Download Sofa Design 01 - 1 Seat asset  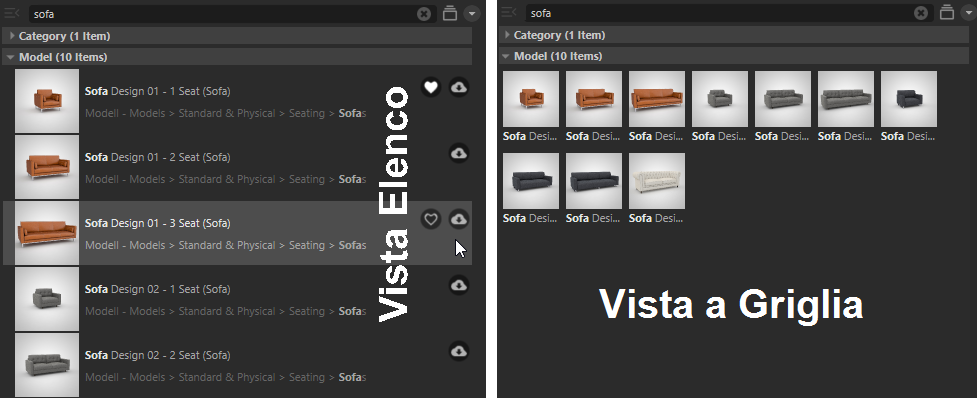point(459,87)
